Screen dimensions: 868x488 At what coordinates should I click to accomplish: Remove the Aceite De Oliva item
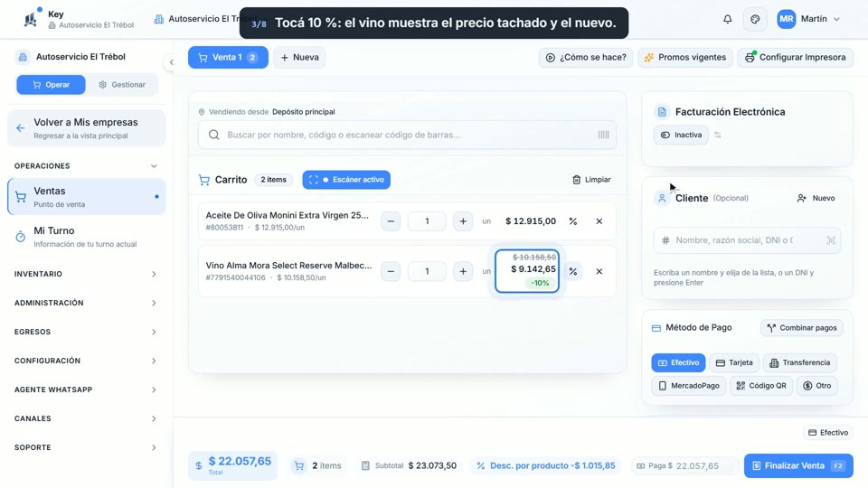(599, 221)
